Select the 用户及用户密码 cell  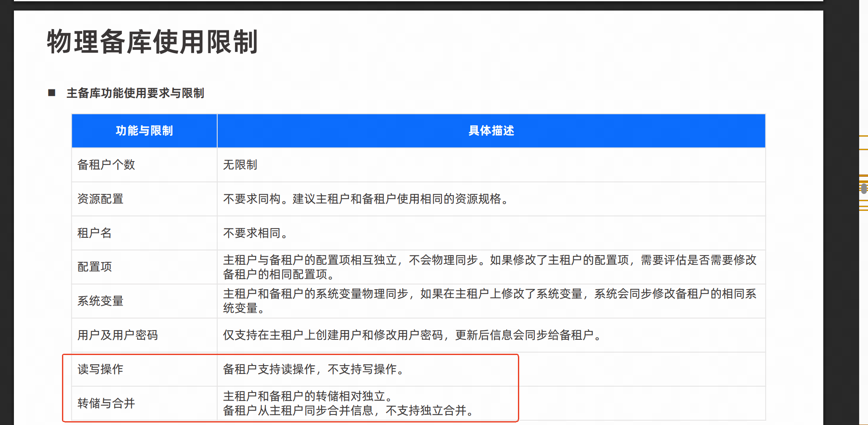(118, 335)
